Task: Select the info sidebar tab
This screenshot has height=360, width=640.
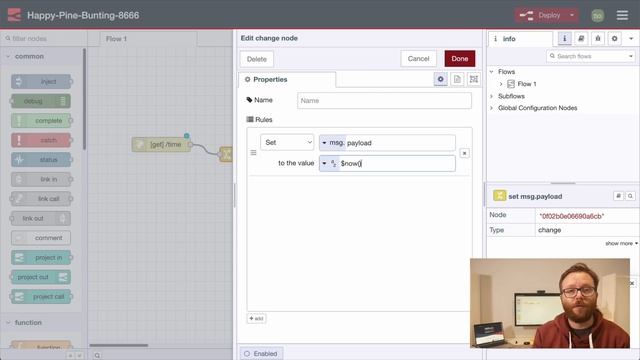Action: point(520,39)
